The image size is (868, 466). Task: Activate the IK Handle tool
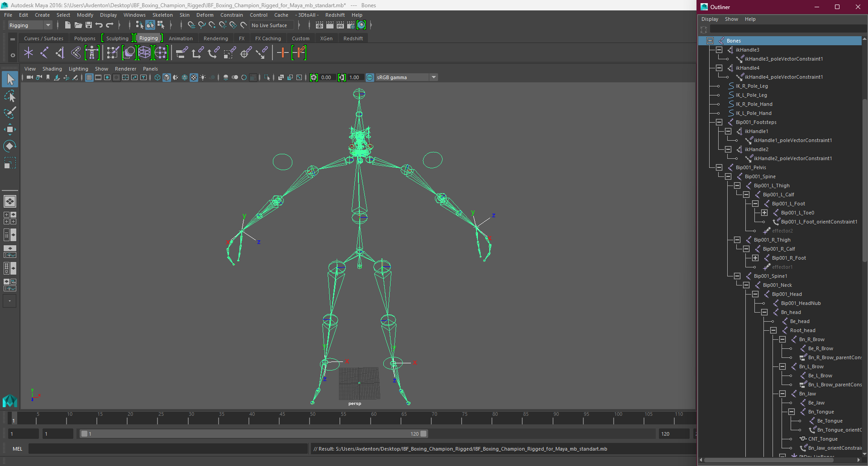coord(60,53)
